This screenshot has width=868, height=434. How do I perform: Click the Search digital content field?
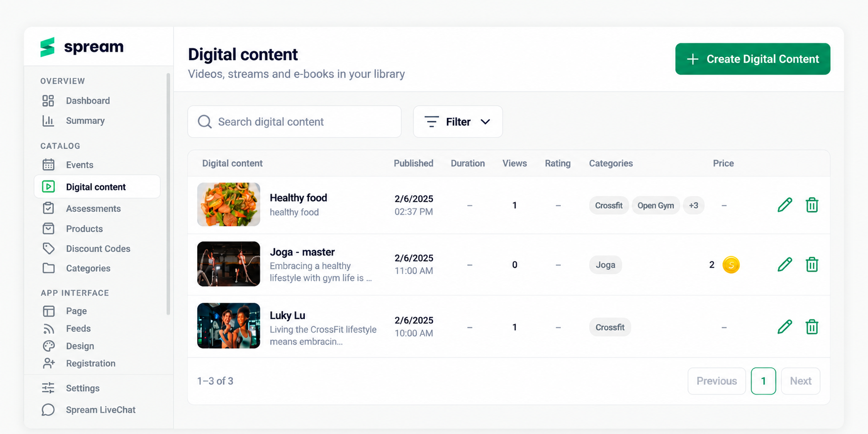point(295,122)
